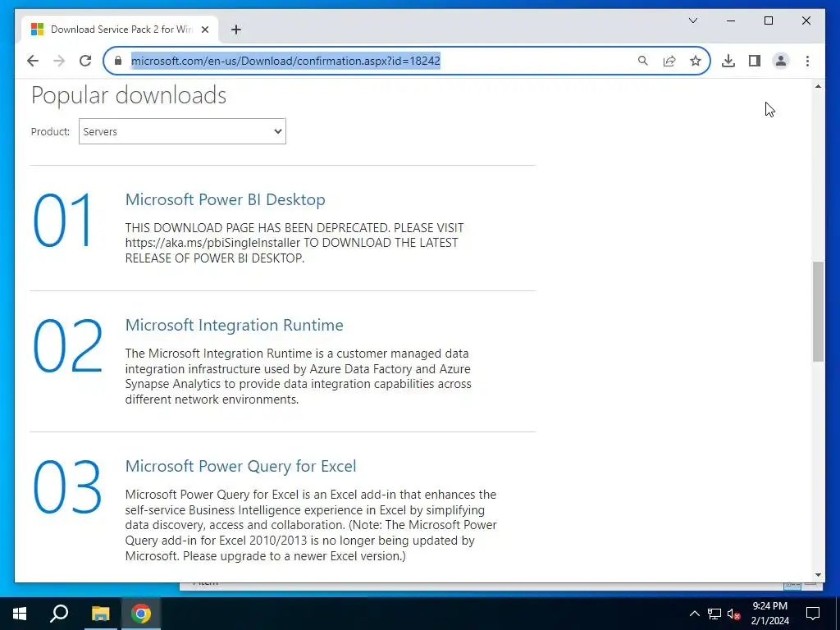Open Chrome downloads icon
The image size is (840, 630).
coord(728,61)
